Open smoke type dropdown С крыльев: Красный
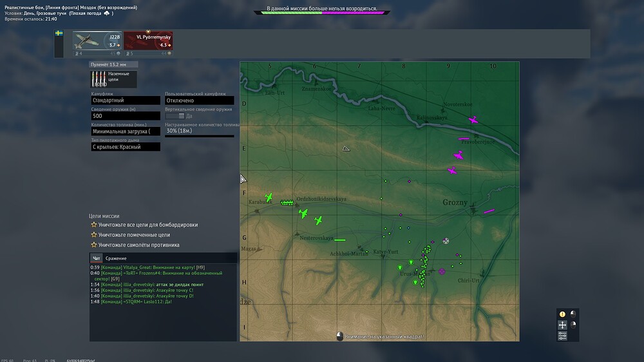The height and width of the screenshot is (362, 644). click(126, 147)
